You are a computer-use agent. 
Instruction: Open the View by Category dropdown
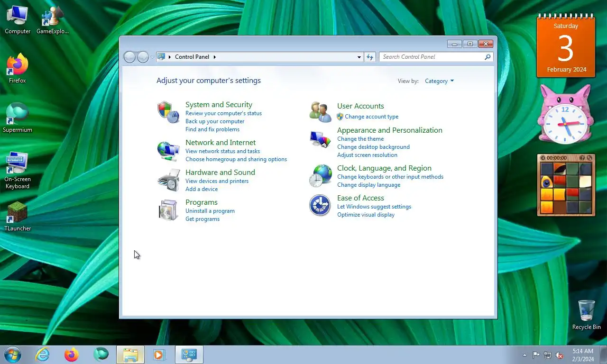click(439, 81)
